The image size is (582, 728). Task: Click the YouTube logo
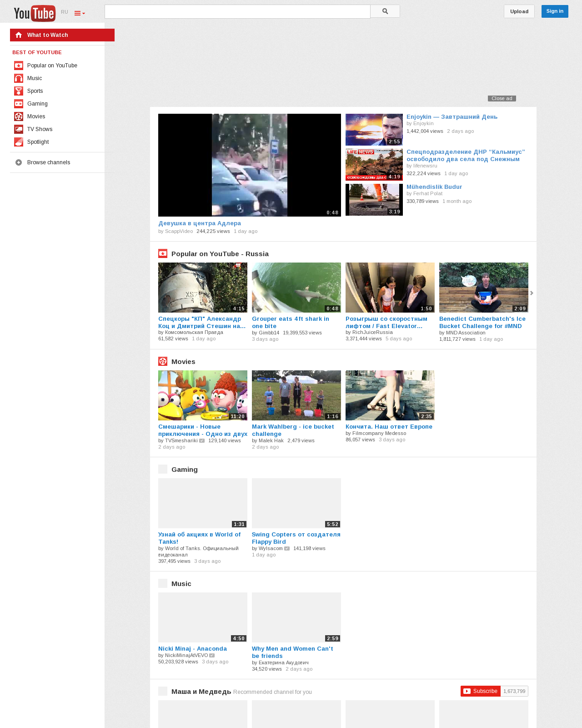(x=35, y=13)
